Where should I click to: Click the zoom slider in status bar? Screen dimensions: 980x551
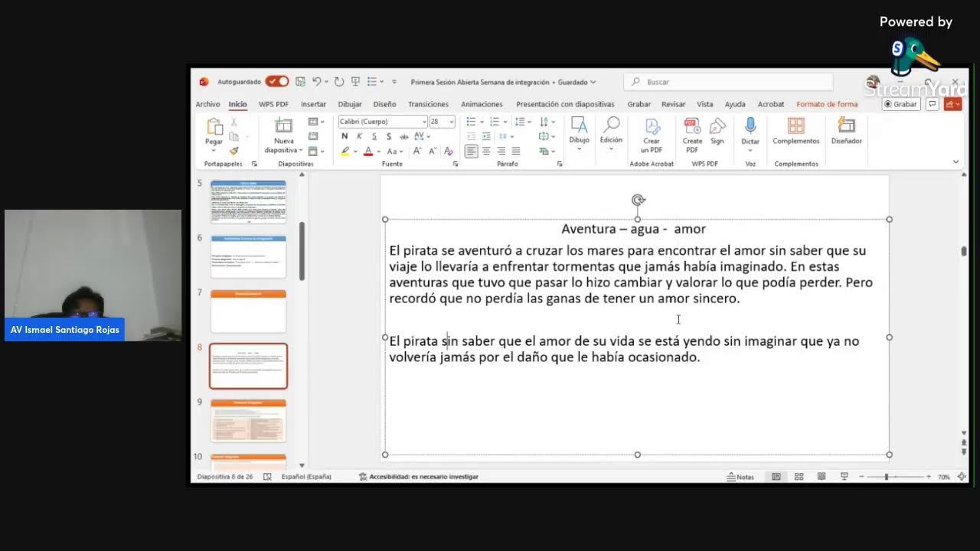(894, 477)
